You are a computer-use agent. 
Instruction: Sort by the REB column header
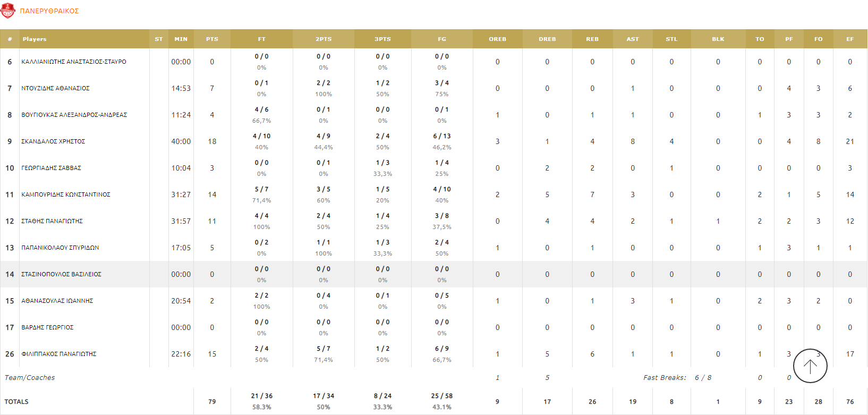[592, 39]
